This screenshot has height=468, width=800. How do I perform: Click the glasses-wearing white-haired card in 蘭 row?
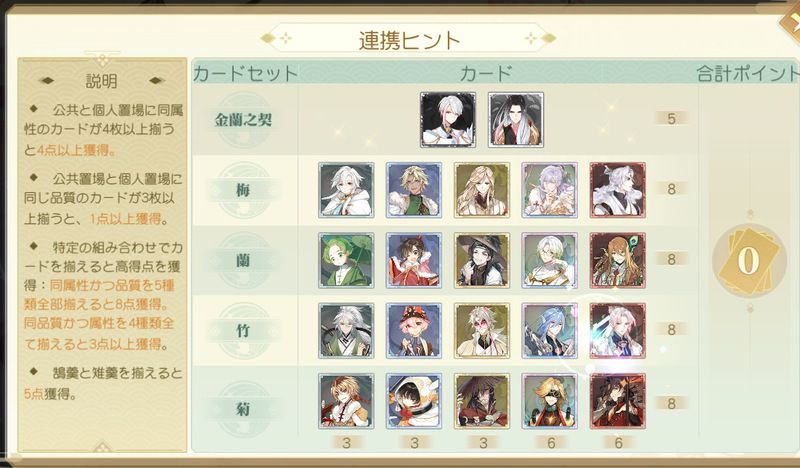[549, 260]
